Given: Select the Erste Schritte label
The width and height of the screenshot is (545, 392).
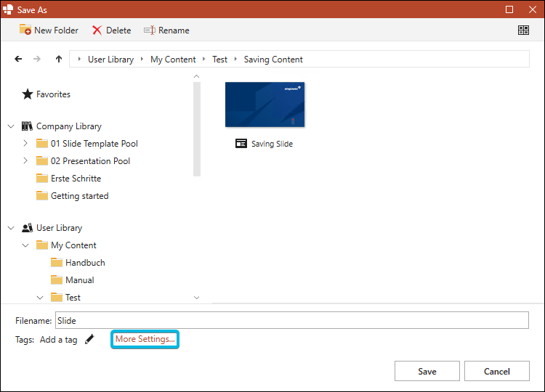Looking at the screenshot, I should [x=76, y=179].
